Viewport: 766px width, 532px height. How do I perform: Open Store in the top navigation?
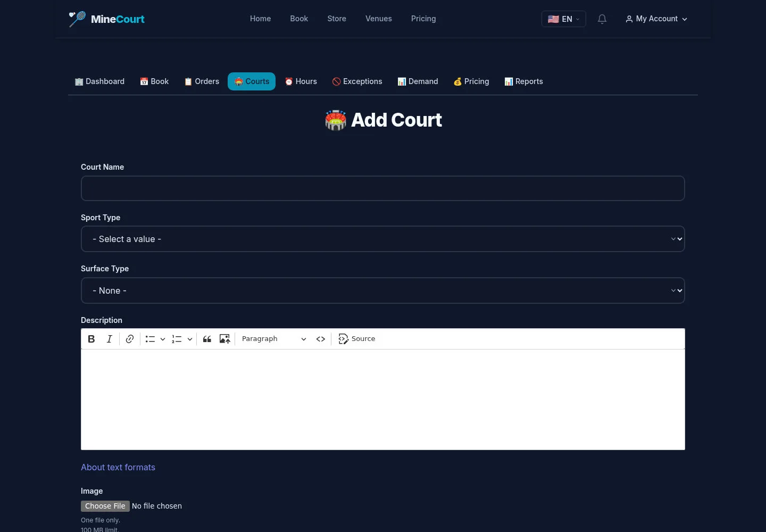pyautogui.click(x=337, y=19)
